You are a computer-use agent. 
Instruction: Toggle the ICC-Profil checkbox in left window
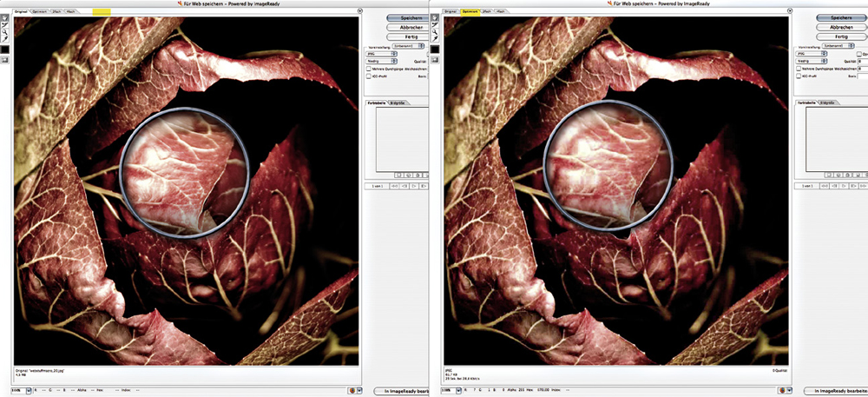[x=368, y=76]
